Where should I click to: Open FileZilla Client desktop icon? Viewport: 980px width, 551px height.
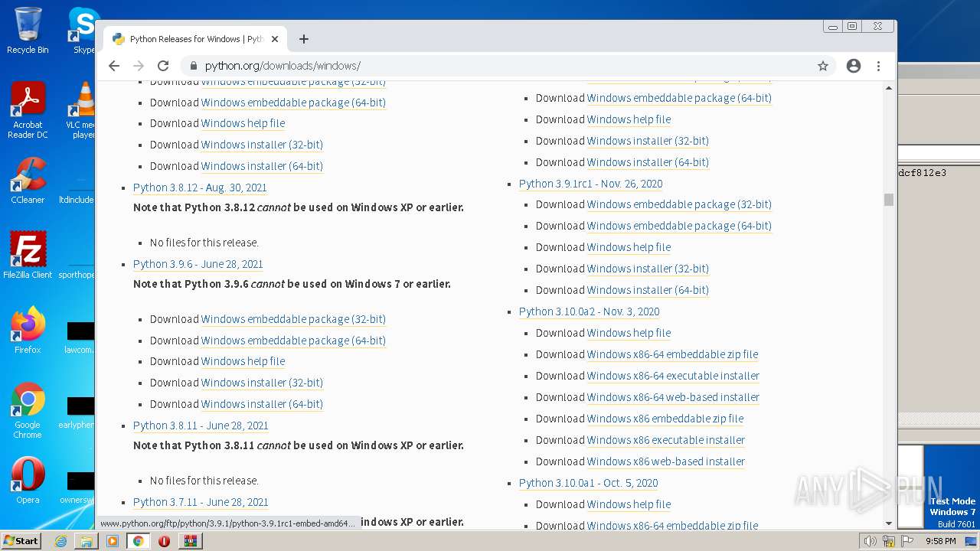28,256
